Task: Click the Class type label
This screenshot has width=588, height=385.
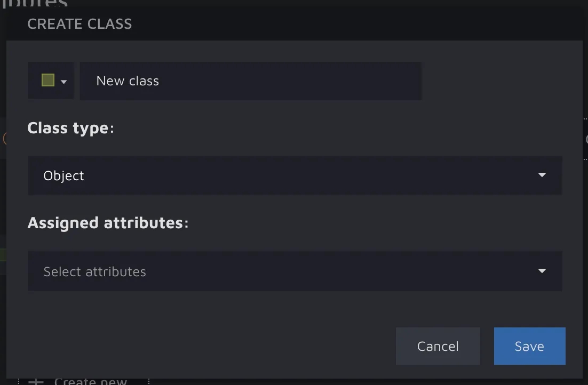Action: [70, 128]
